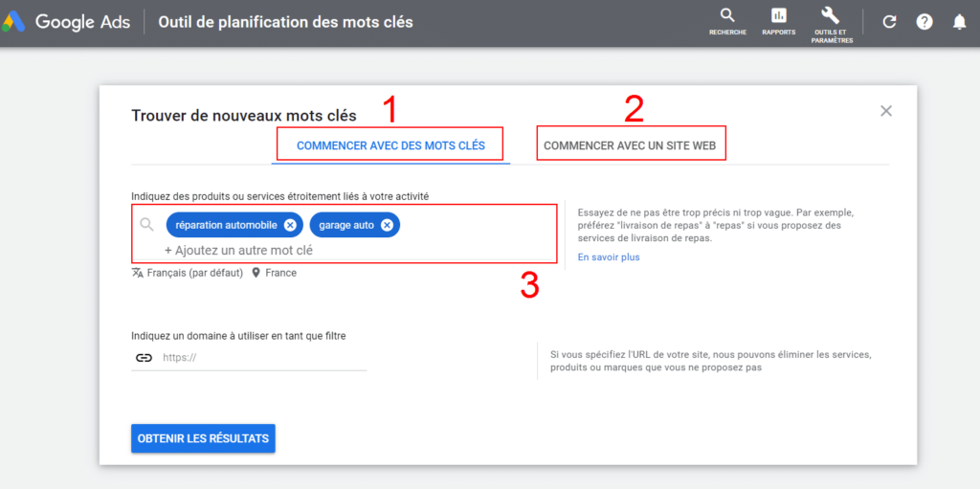Image resolution: width=980 pixels, height=489 pixels.
Task: Change the language "Français (par défaut)"
Action: pos(189,273)
